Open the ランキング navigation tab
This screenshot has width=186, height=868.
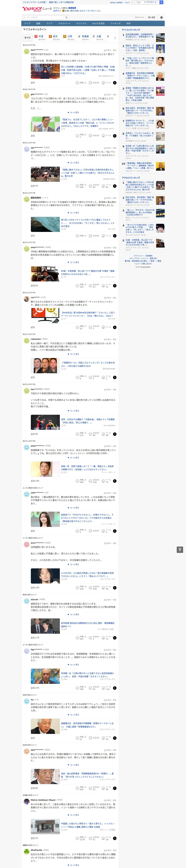point(115,24)
